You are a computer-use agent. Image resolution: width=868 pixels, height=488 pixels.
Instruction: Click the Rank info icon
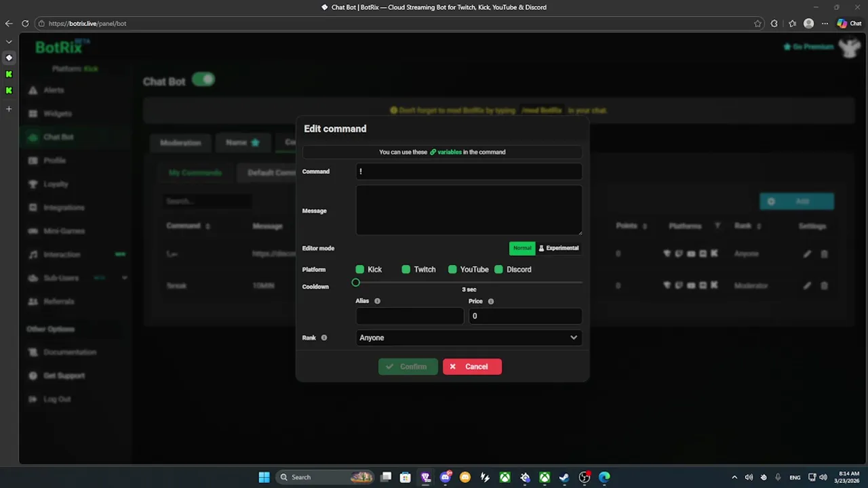click(323, 338)
